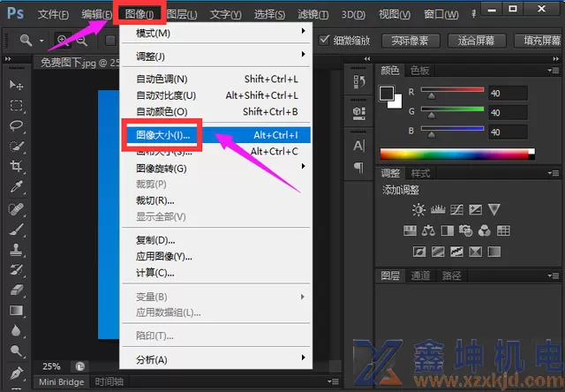Image resolution: width=565 pixels, height=392 pixels.
Task: Add a Levels adjustment
Action: [438, 209]
